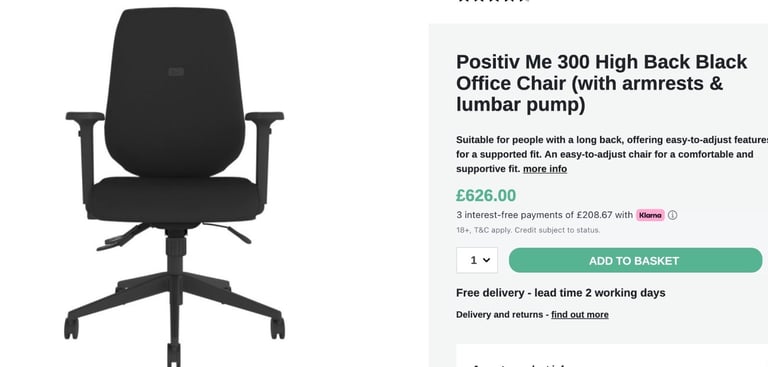Click the chair's backrest in product photo
The width and height of the screenshot is (768, 367).
click(x=174, y=93)
